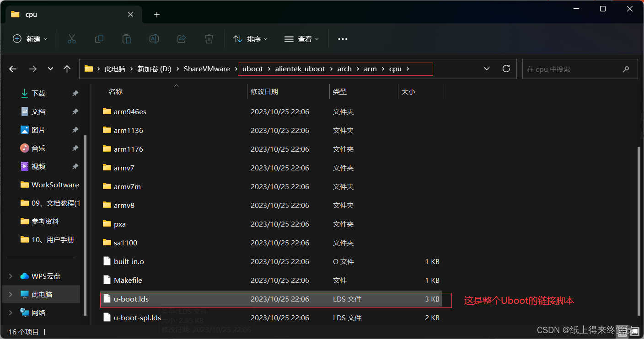Open the 排序 sort dropdown

tap(251, 39)
